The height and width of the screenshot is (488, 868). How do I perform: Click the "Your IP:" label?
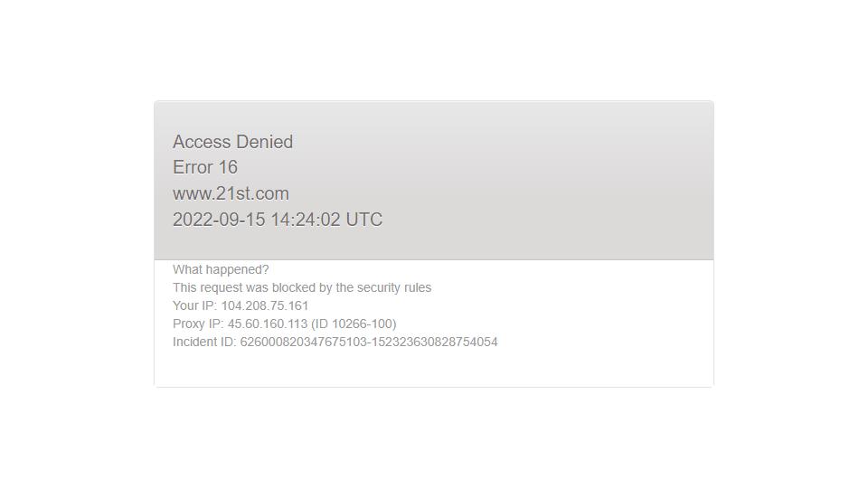pyautogui.click(x=195, y=306)
